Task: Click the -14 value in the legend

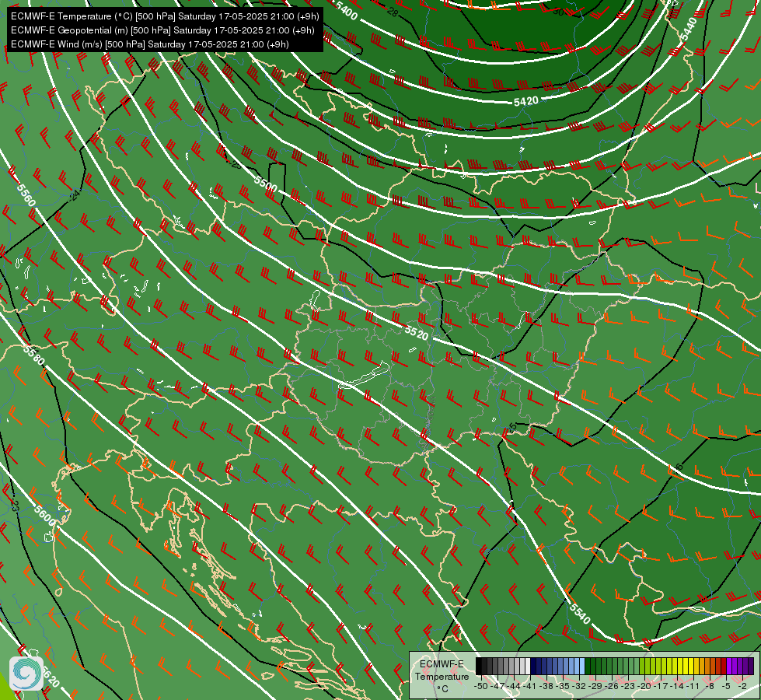Action: point(676,686)
